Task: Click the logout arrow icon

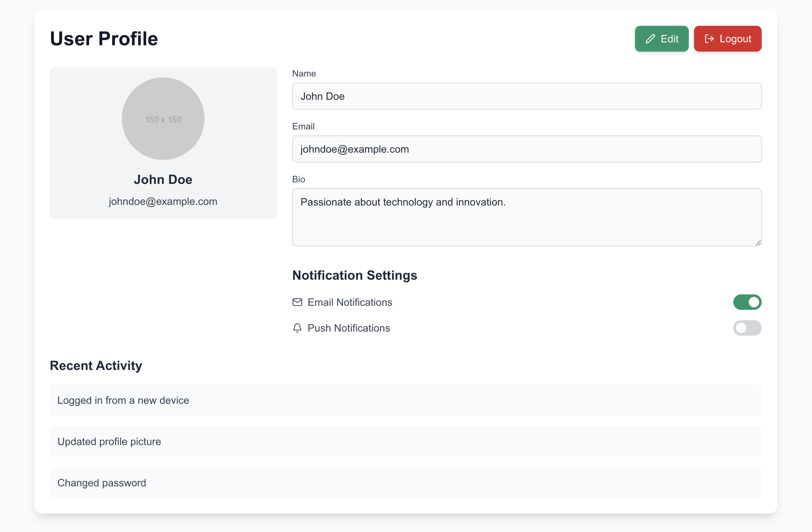Action: (709, 39)
